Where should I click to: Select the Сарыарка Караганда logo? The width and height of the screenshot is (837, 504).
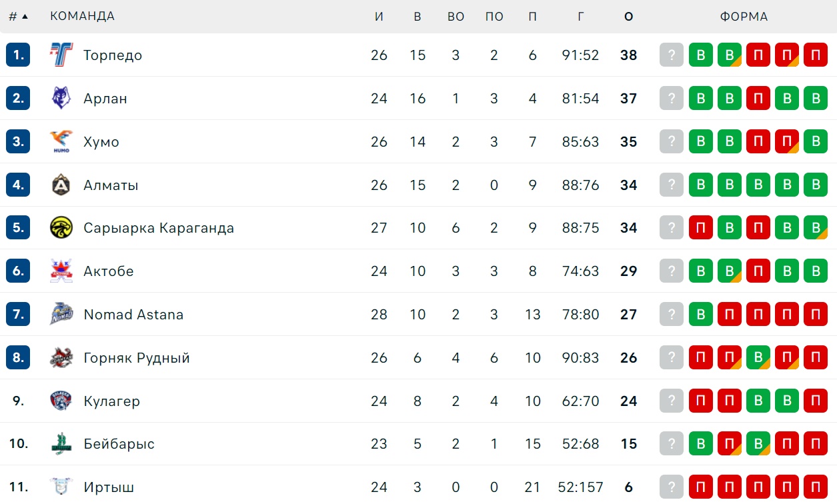click(61, 228)
